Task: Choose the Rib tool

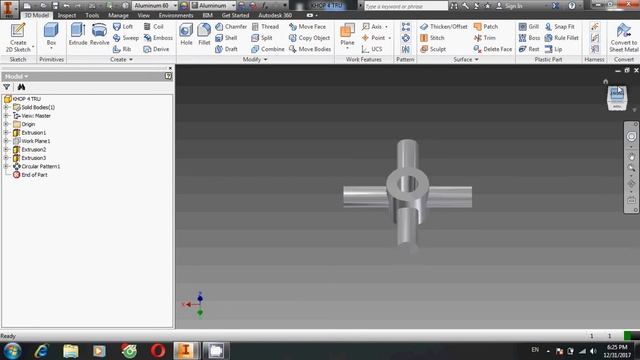Action: [x=122, y=49]
